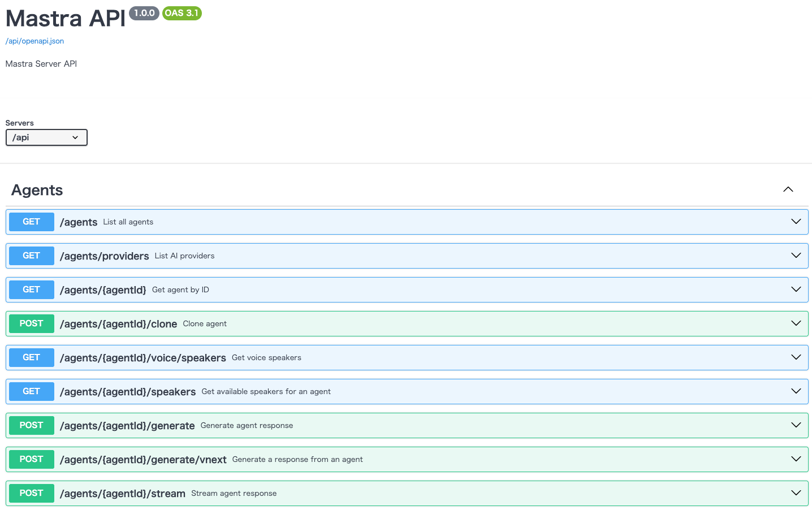Click the OAS 3.1 version badge
The width and height of the screenshot is (812, 510).
click(182, 13)
